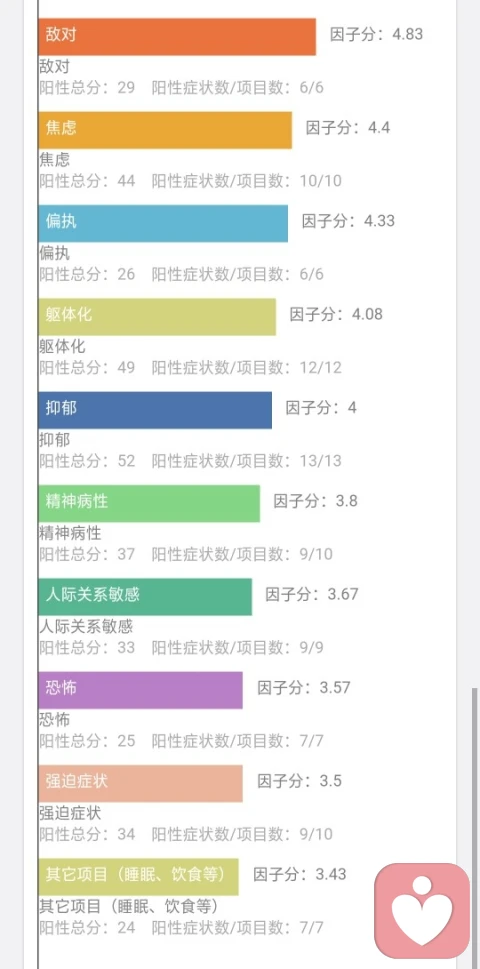
Task: Select the light green 精神病性 bar
Action: coord(149,504)
